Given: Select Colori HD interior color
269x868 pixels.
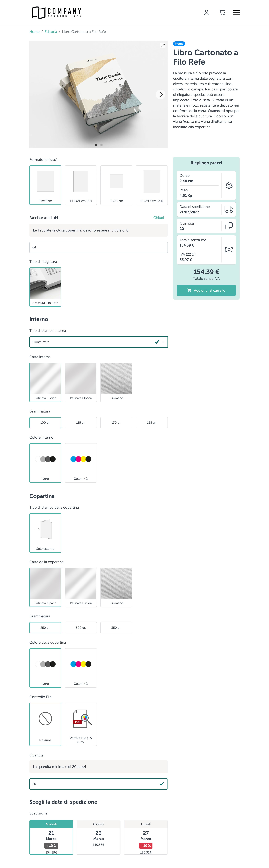Looking at the screenshot, I should click(x=81, y=463).
